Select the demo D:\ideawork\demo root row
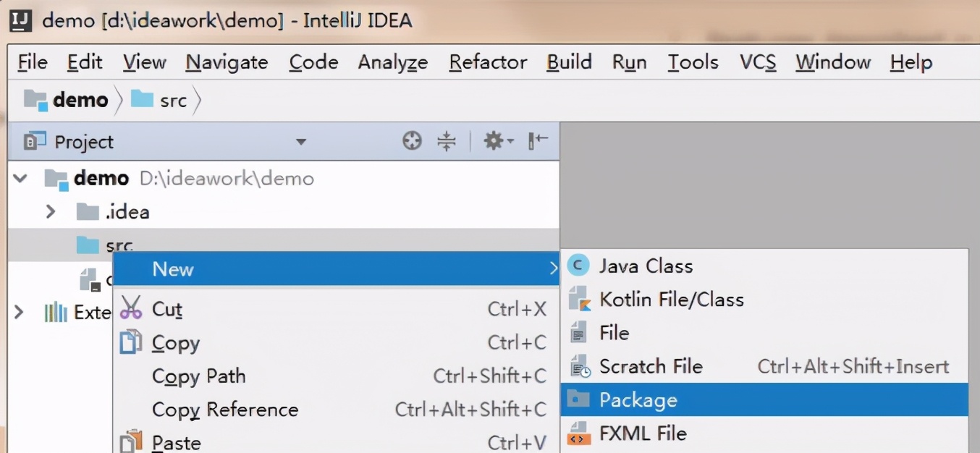The image size is (980, 453). (x=283, y=178)
